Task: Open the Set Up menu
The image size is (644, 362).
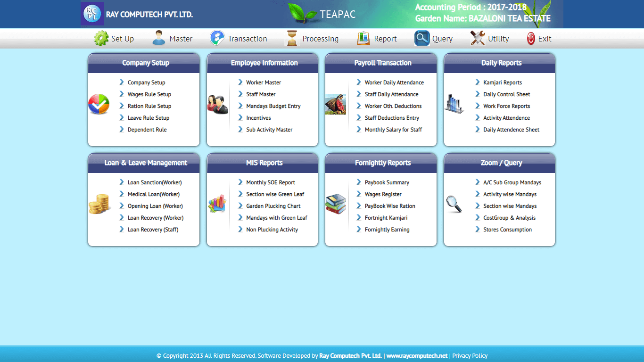Action: [x=123, y=39]
